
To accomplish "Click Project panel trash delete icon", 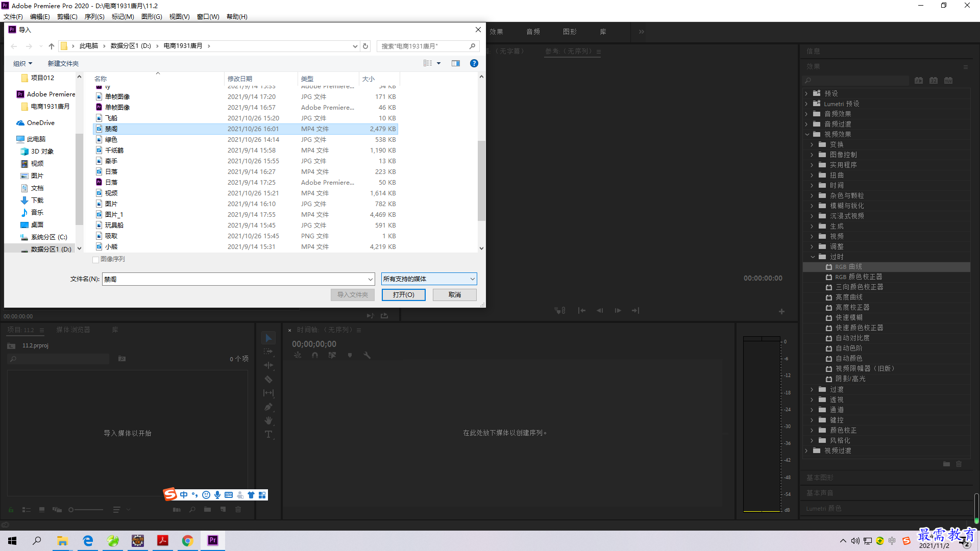I will click(238, 510).
